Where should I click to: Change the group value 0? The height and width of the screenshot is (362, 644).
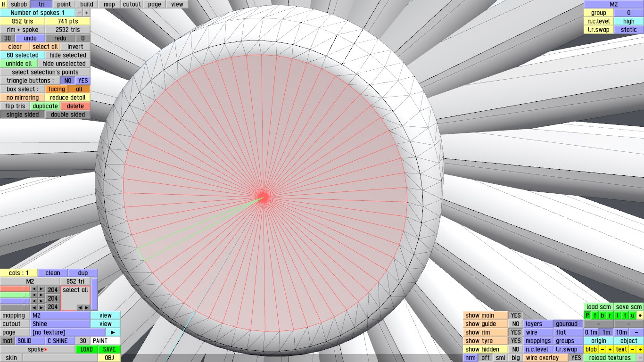(x=629, y=13)
